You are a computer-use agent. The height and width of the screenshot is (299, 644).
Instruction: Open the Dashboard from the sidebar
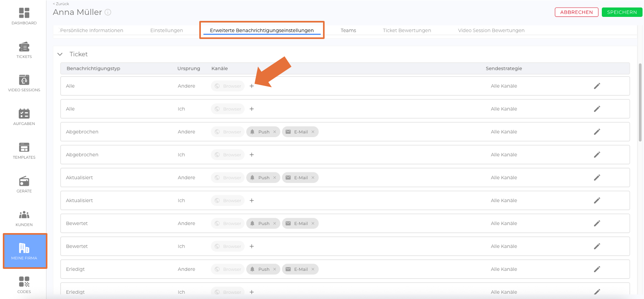click(24, 16)
